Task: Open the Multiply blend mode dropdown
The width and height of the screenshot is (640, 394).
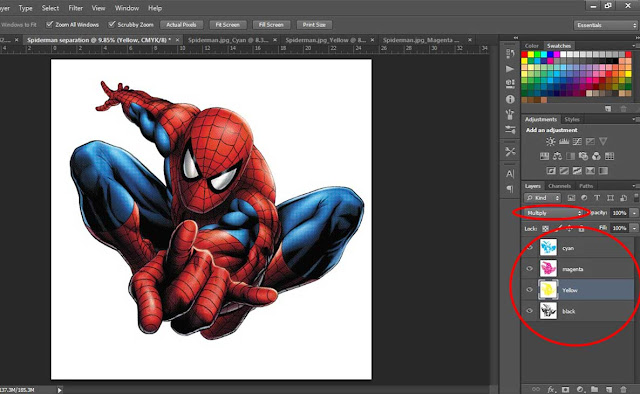Action: pyautogui.click(x=553, y=213)
